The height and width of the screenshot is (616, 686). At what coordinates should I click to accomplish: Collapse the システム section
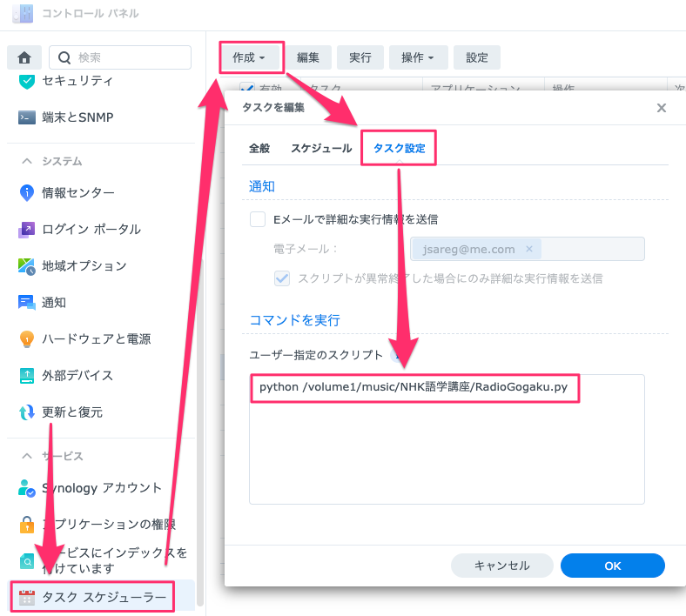(27, 161)
